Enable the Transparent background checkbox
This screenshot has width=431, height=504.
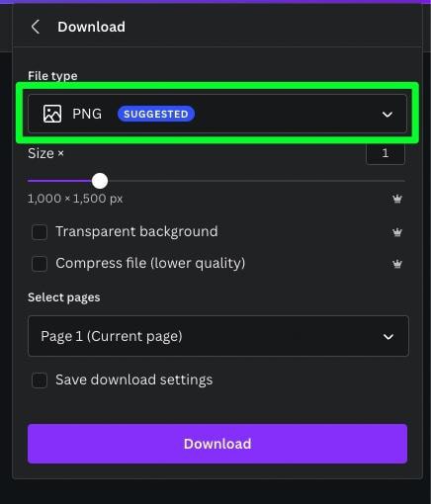[x=40, y=232]
